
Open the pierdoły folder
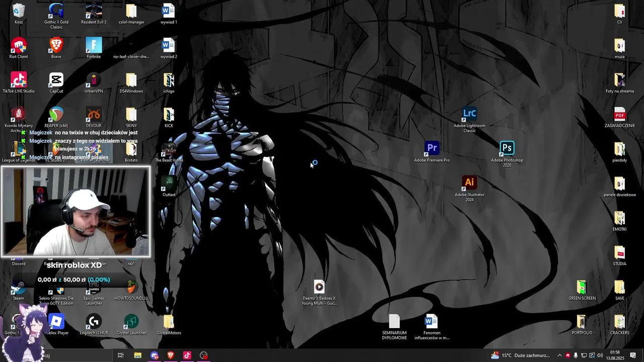pyautogui.click(x=619, y=152)
